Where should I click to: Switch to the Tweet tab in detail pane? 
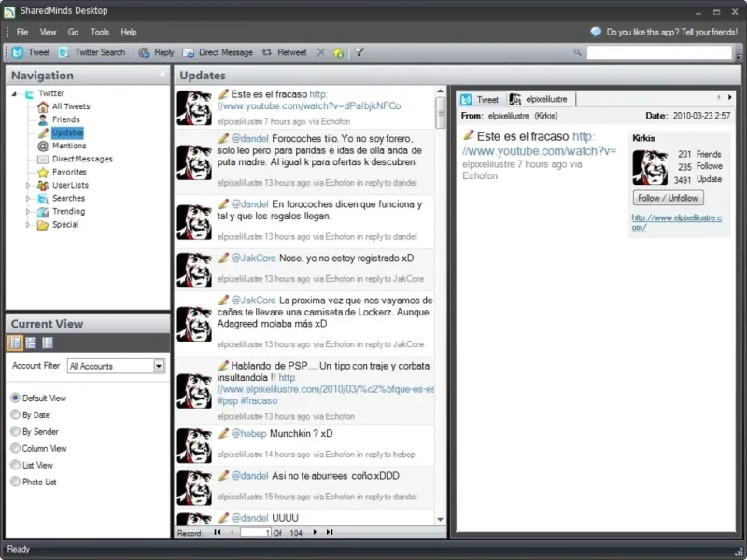pyautogui.click(x=481, y=100)
